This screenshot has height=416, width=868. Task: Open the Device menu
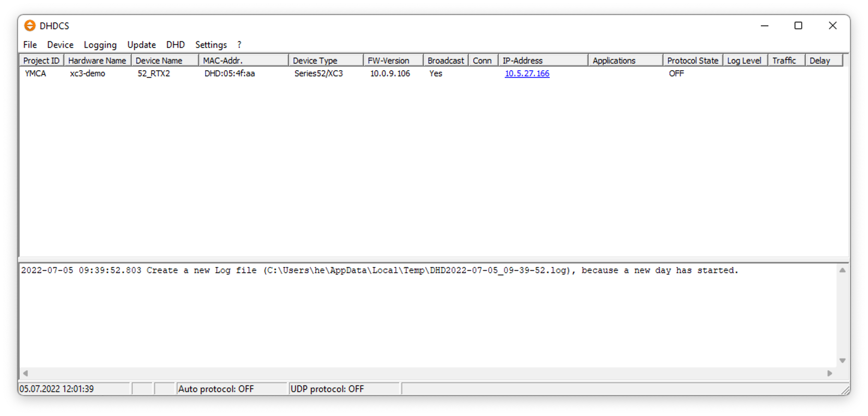click(x=60, y=45)
